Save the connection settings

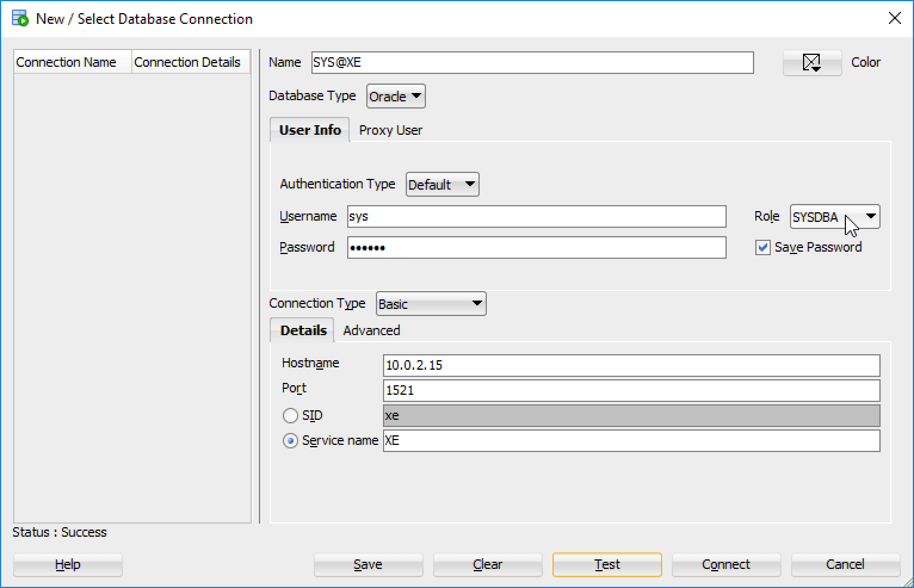click(x=368, y=564)
